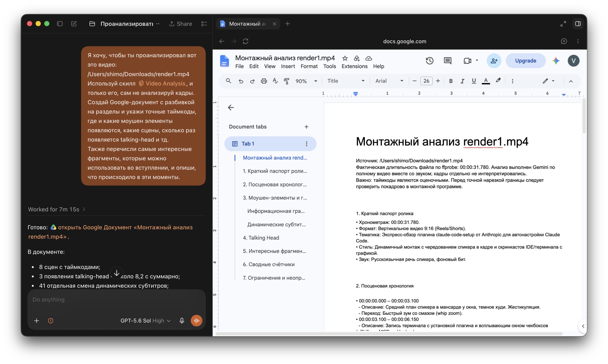Start a video call with camera icon
The width and height of the screenshot is (608, 364).
(467, 61)
